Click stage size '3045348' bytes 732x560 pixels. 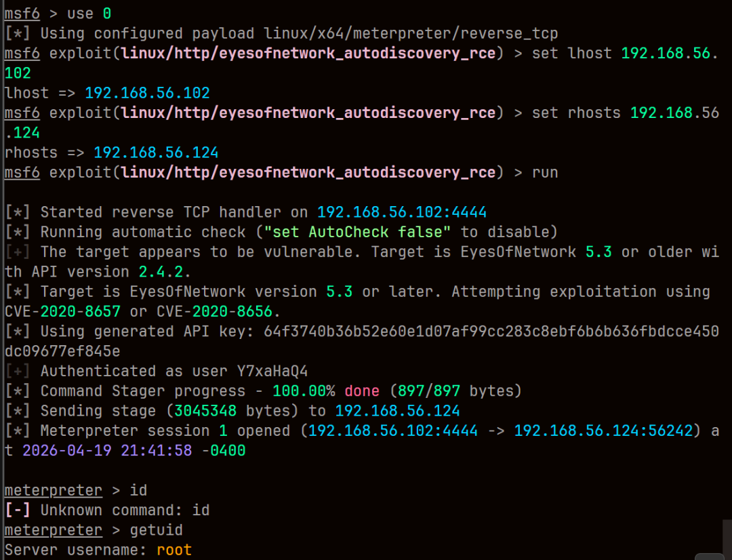[205, 411]
